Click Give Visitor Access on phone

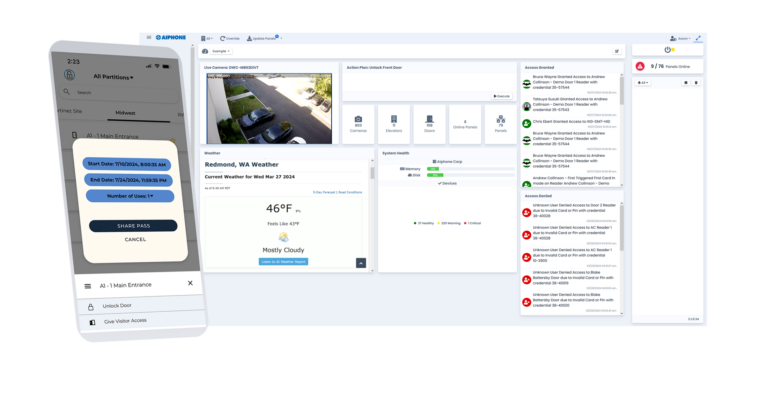(125, 321)
